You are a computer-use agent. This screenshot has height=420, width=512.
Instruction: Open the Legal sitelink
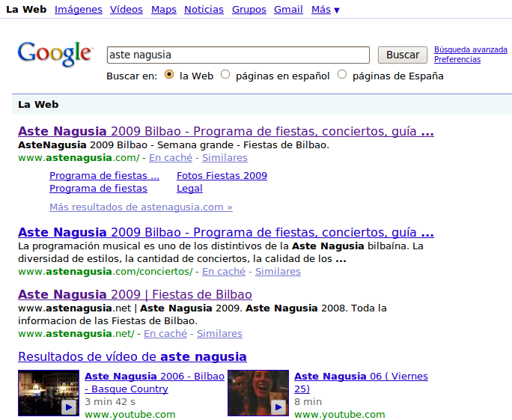coord(189,189)
